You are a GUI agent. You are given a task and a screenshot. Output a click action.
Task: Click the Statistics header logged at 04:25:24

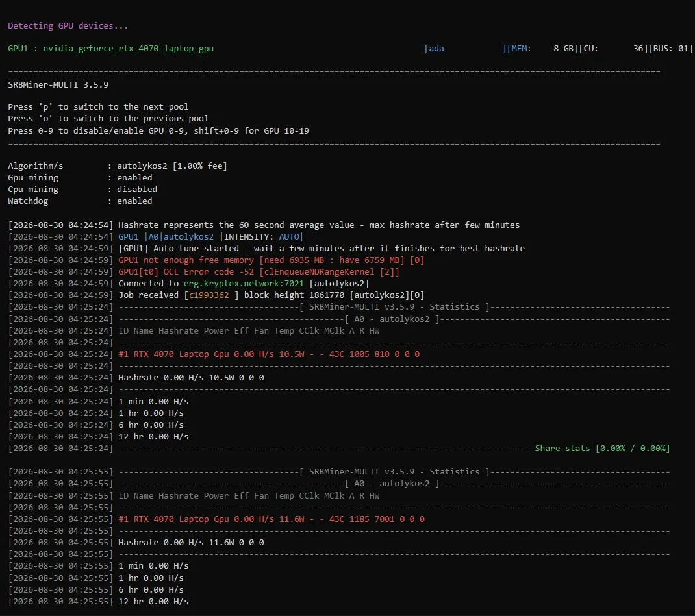tap(394, 307)
